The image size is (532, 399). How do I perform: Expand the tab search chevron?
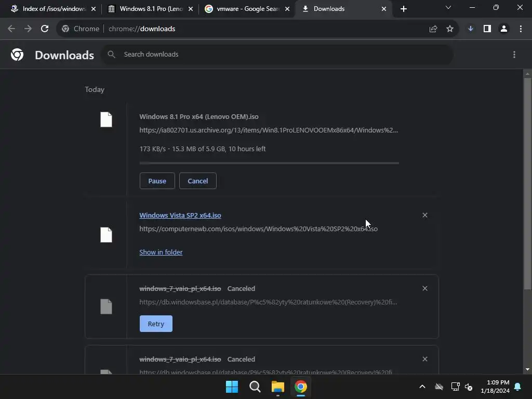[x=448, y=7]
